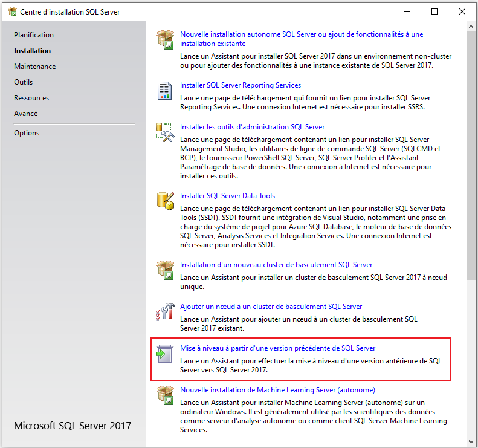Go to the Ressources section
The image size is (478, 448).
[31, 98]
